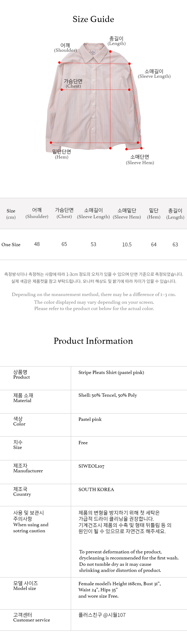The width and height of the screenshot is (187, 644).
Task: Select the "SOUTH KOREA" country value
Action: tap(96, 489)
